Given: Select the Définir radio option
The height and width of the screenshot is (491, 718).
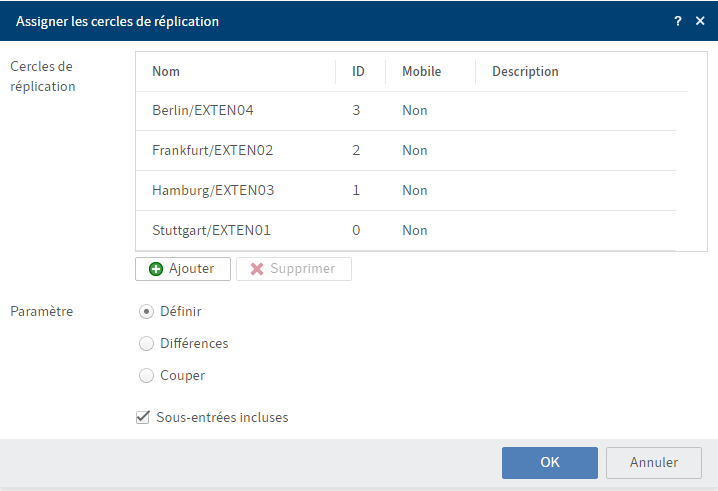Looking at the screenshot, I should click(146, 311).
